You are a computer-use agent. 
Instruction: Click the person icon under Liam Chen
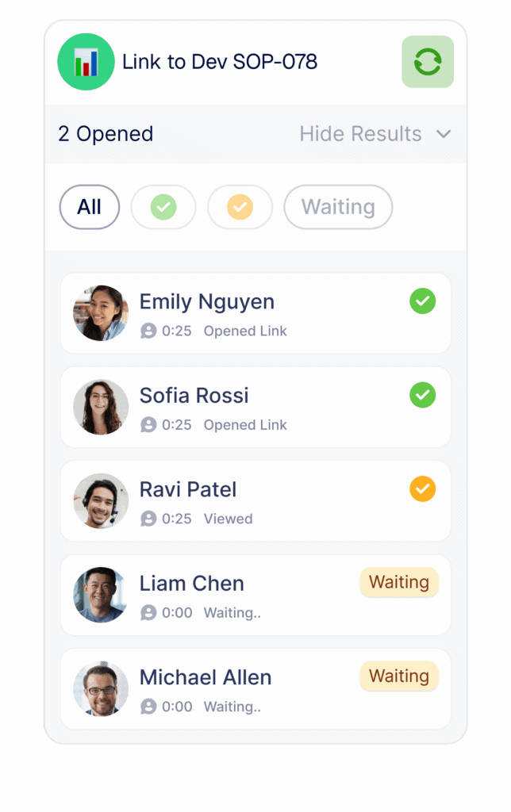[148, 613]
